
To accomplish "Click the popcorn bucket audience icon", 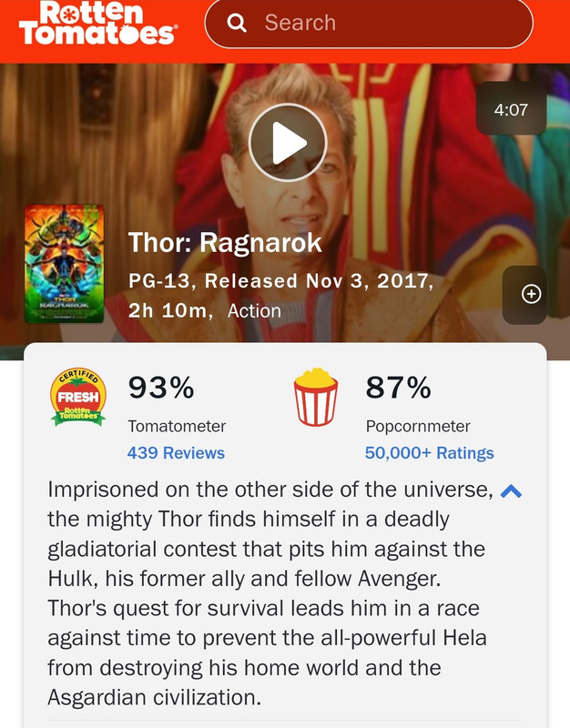I will tap(316, 398).
